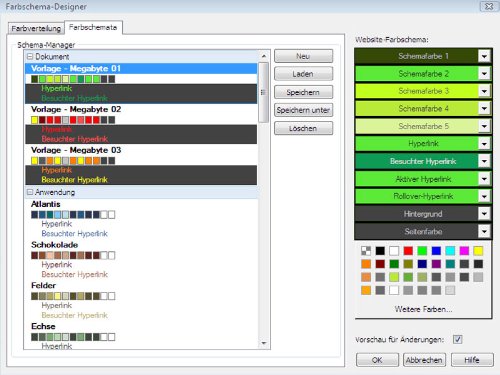Cancel with the Abbrechen button
Screen dimensions: 500x375
tap(424, 360)
